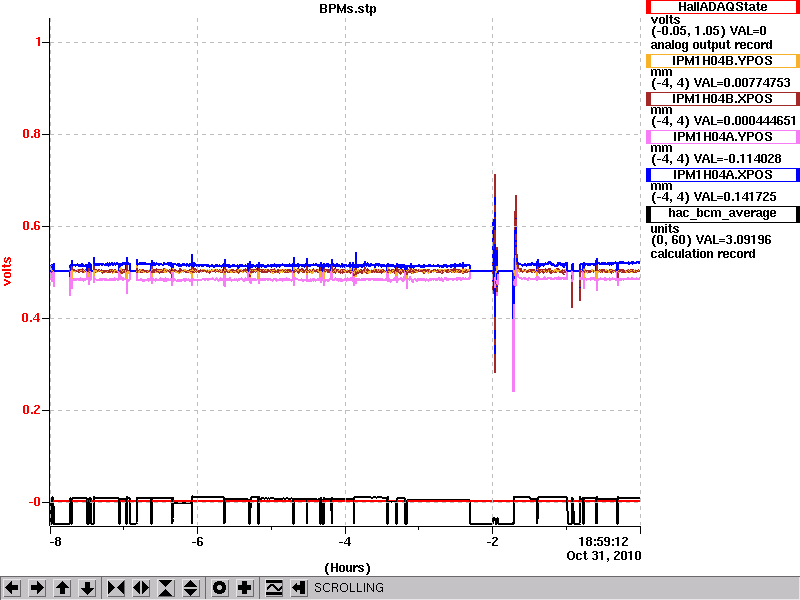
Task: Click the (Hours) x-axis label
Action: [x=347, y=568]
